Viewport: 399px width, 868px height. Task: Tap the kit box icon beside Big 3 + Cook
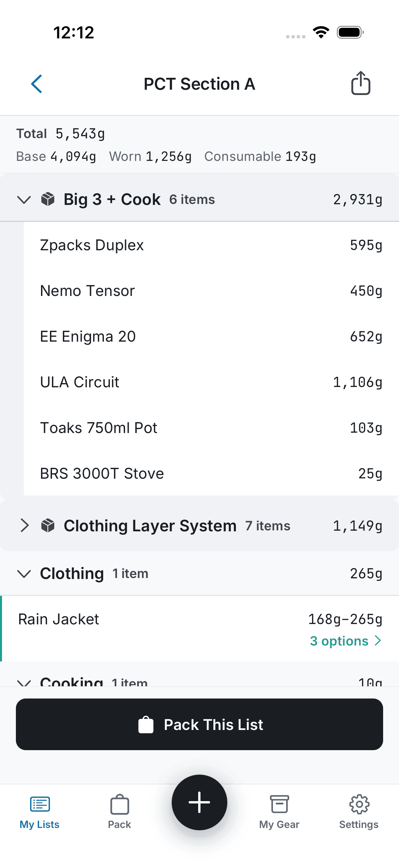(x=48, y=199)
